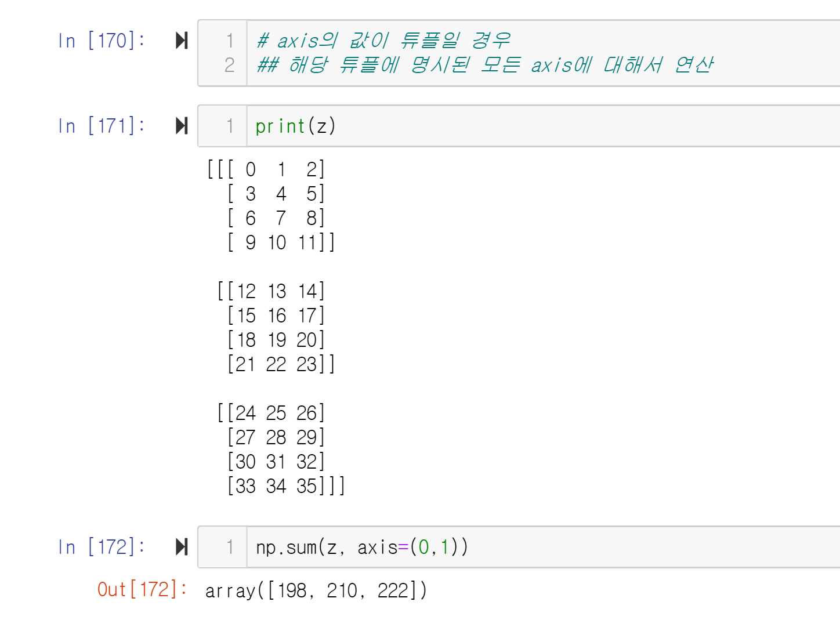Click output row '[[[ 0 1 2]'
Image resolution: width=840 pixels, height=638 pixels.
tap(266, 169)
